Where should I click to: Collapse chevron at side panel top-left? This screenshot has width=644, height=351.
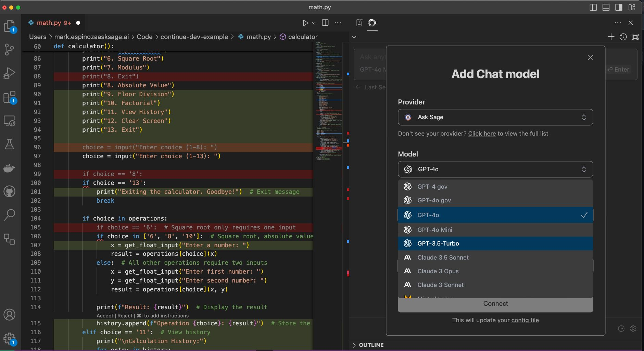pos(354,37)
